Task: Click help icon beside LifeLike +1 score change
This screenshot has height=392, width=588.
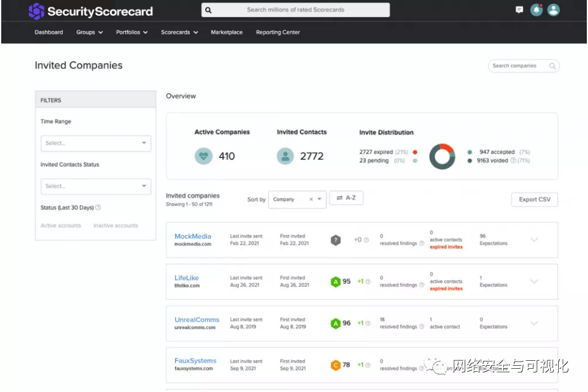Action: pyautogui.click(x=368, y=281)
